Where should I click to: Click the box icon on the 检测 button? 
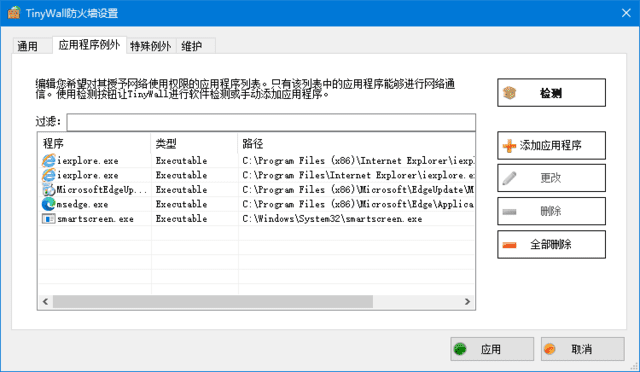pos(509,93)
